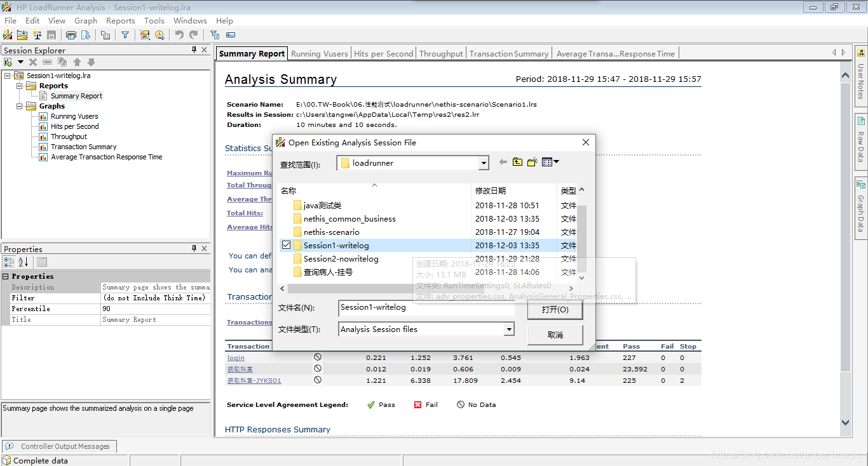Click the Total Hits link
Image resolution: width=868 pixels, height=466 pixels.
click(x=245, y=213)
